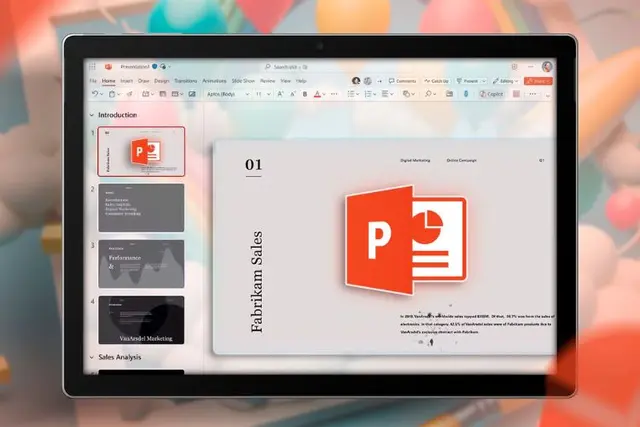Switch to the Design tab
The width and height of the screenshot is (640, 427).
(x=161, y=81)
